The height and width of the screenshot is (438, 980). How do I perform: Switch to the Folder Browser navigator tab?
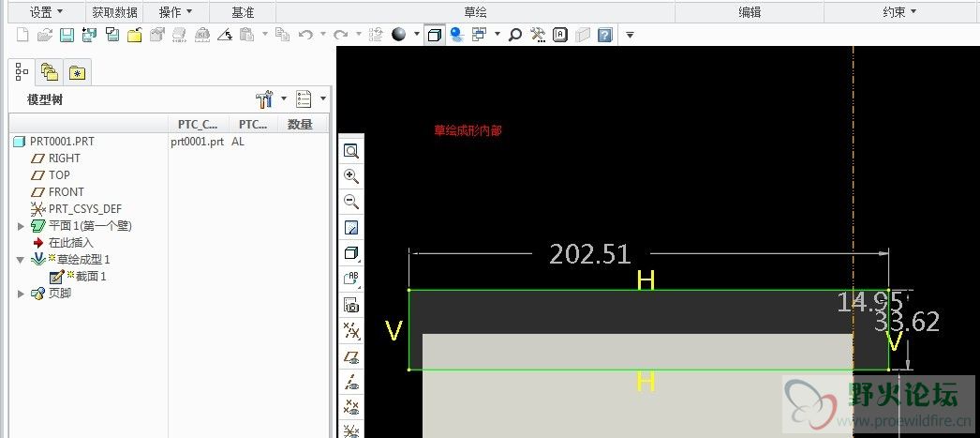pos(49,72)
